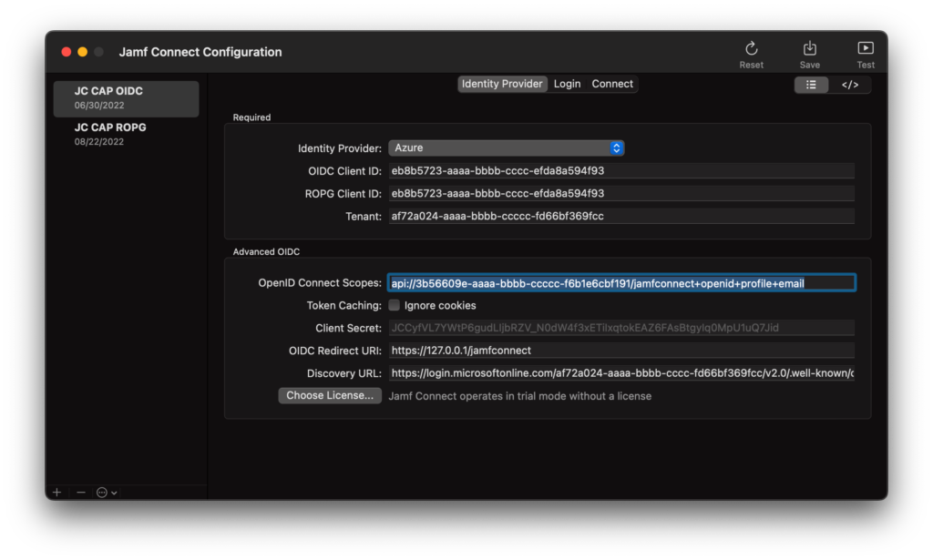Image resolution: width=933 pixels, height=560 pixels.
Task: Click the OIDC Redirect URI field
Action: click(x=621, y=351)
